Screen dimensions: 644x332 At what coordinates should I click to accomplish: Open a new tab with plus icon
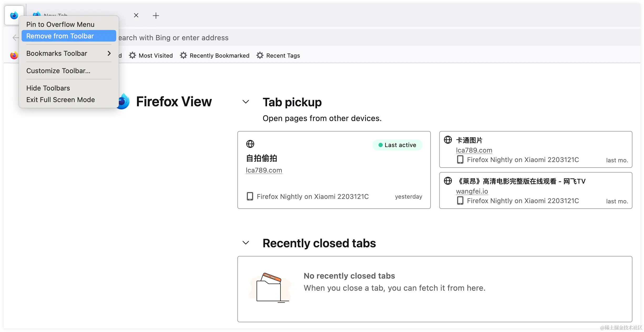[x=156, y=16]
